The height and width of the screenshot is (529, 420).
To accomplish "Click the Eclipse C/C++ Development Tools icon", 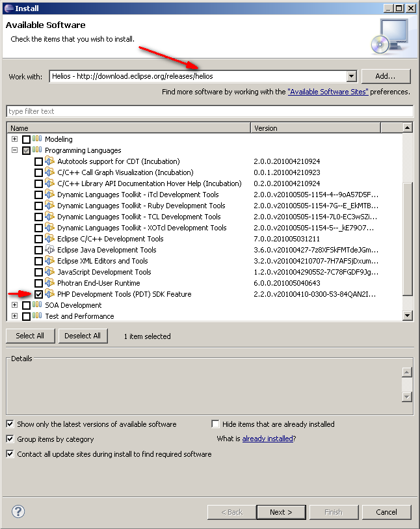I will (x=49, y=239).
